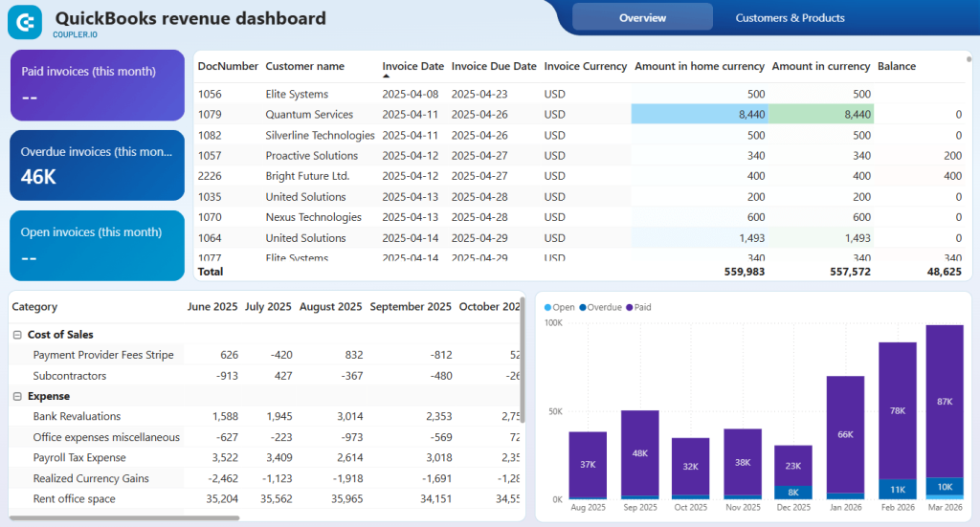Click the Quantum Services customer row
This screenshot has height=527, width=980.
(x=581, y=114)
